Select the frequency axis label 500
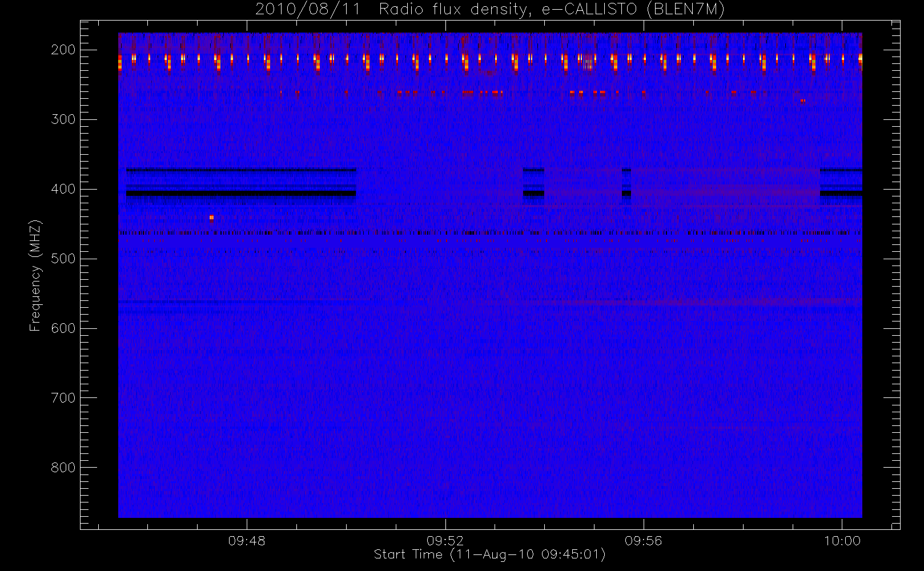 (63, 259)
